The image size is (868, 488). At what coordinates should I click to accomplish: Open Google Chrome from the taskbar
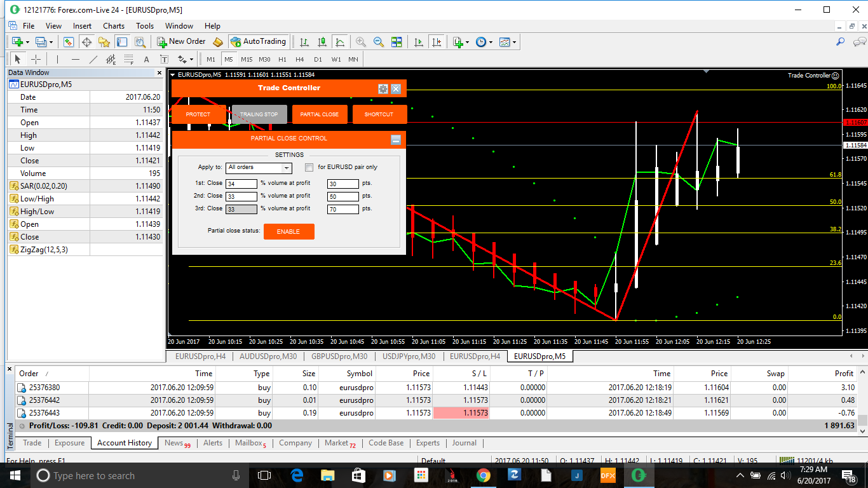pyautogui.click(x=483, y=475)
